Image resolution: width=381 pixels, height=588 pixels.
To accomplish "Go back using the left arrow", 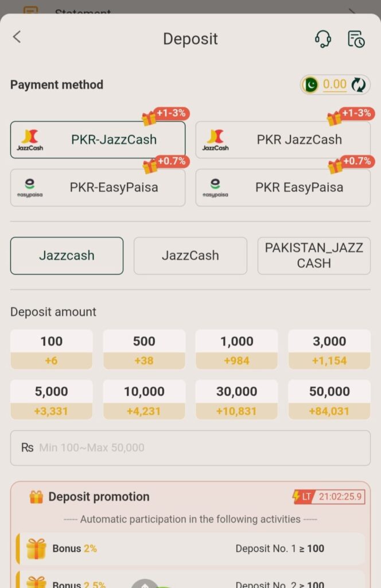I will click(17, 37).
